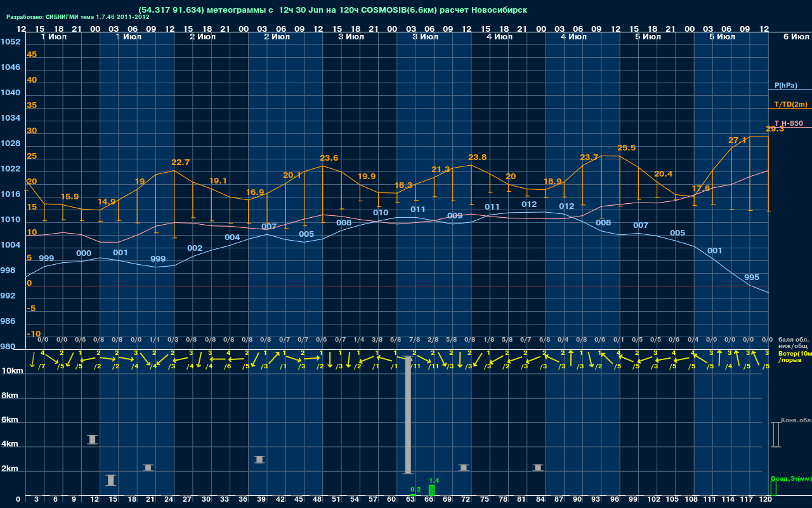Click the 23.6 temperature label

click(x=329, y=158)
